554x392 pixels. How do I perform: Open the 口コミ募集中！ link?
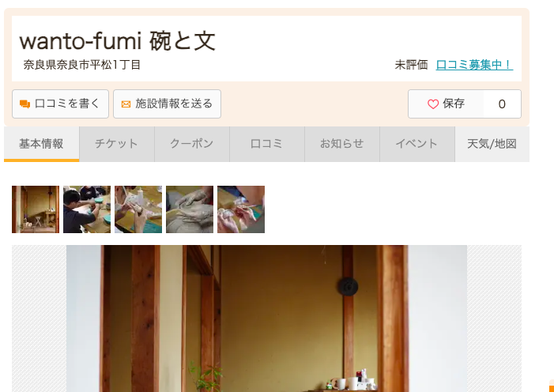click(x=474, y=65)
